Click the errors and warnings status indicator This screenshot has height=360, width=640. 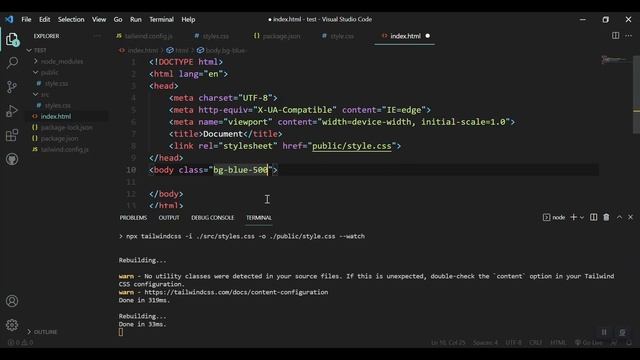pos(20,342)
